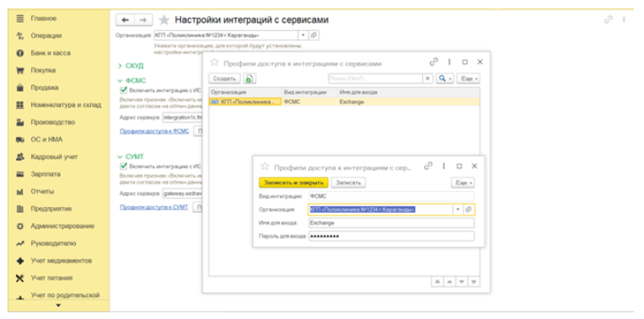The height and width of the screenshot is (319, 644).
Task: Click Имя для входа field
Action: coord(391,223)
